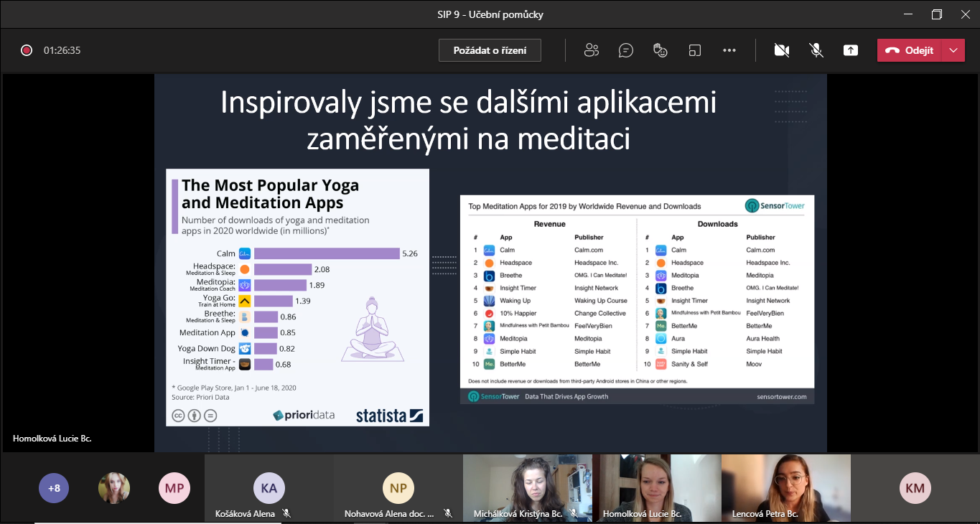Click the Headspace app icon in chart
This screenshot has width=980, height=524.
click(x=244, y=269)
